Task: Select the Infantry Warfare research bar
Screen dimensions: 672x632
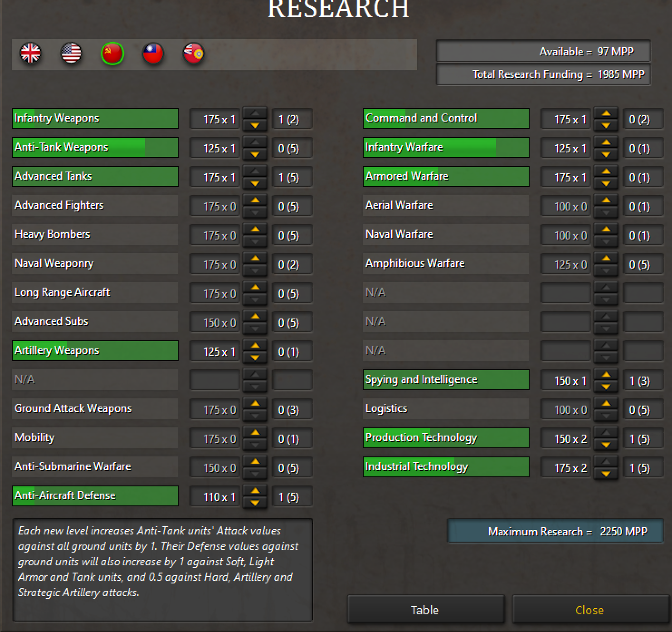Action: pos(446,147)
